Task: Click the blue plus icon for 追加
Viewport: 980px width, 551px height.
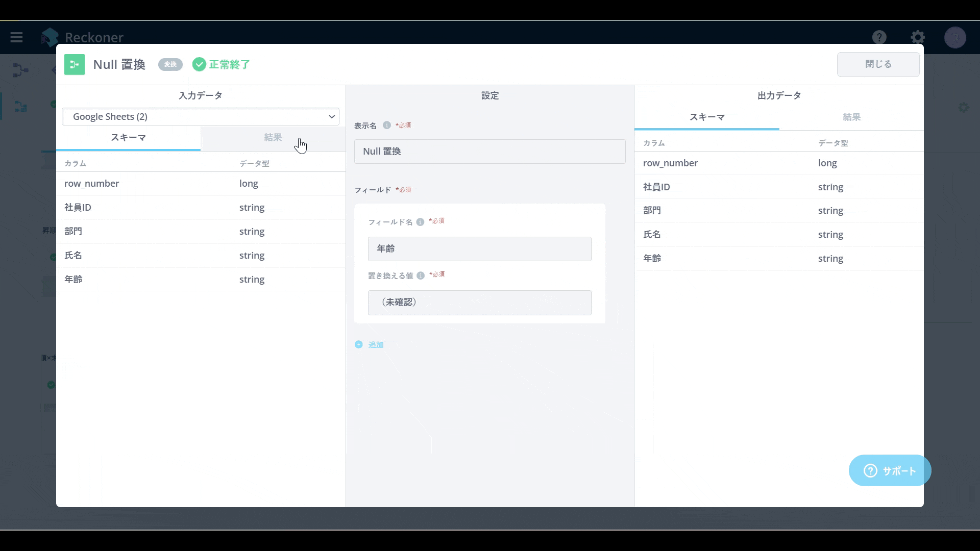Action: [x=359, y=344]
